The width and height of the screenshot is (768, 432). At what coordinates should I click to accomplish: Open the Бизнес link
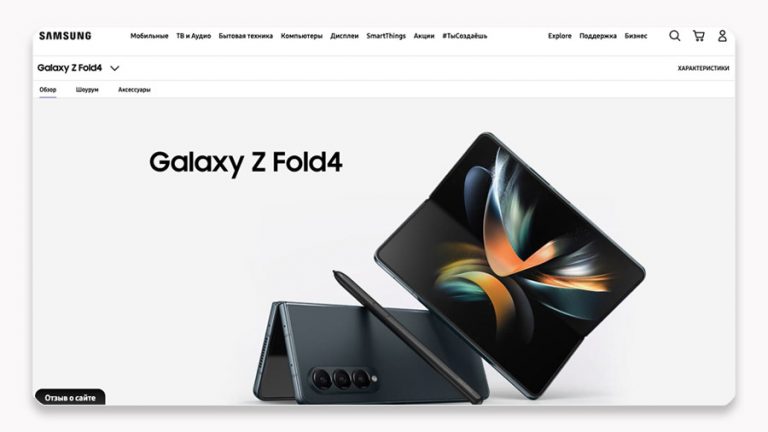[636, 36]
